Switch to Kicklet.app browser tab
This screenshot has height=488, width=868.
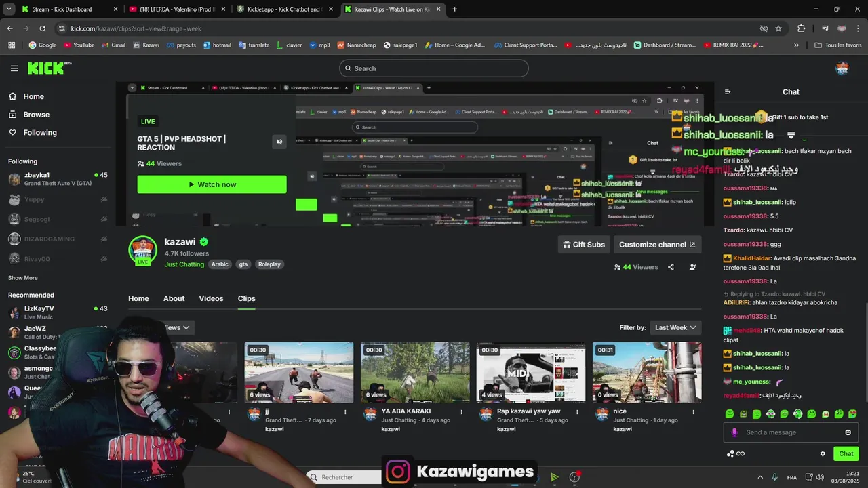tap(285, 9)
